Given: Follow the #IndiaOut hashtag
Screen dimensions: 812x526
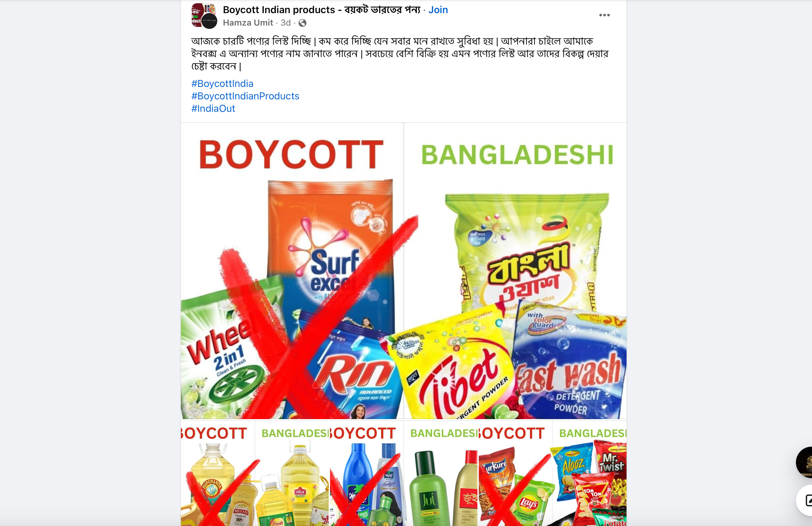Looking at the screenshot, I should [x=213, y=109].
